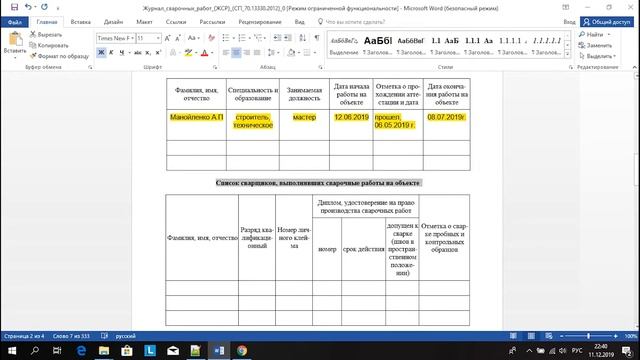Screen dimensions: 640x360
Task: Activate Формат по образцу format painter
Action: click(59, 56)
